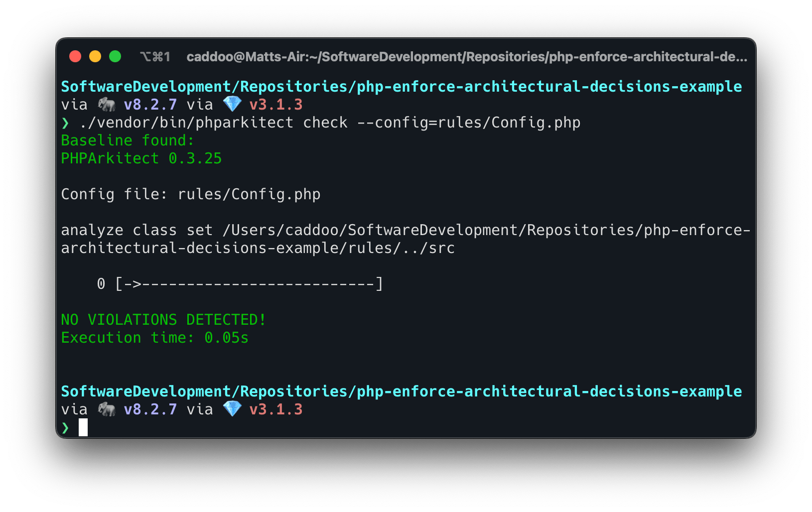
Task: Click the green prompt arrow next to the command
Action: (65, 123)
